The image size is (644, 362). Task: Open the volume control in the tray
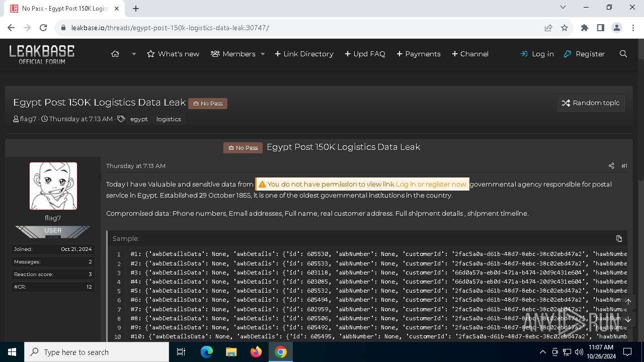[579, 352]
